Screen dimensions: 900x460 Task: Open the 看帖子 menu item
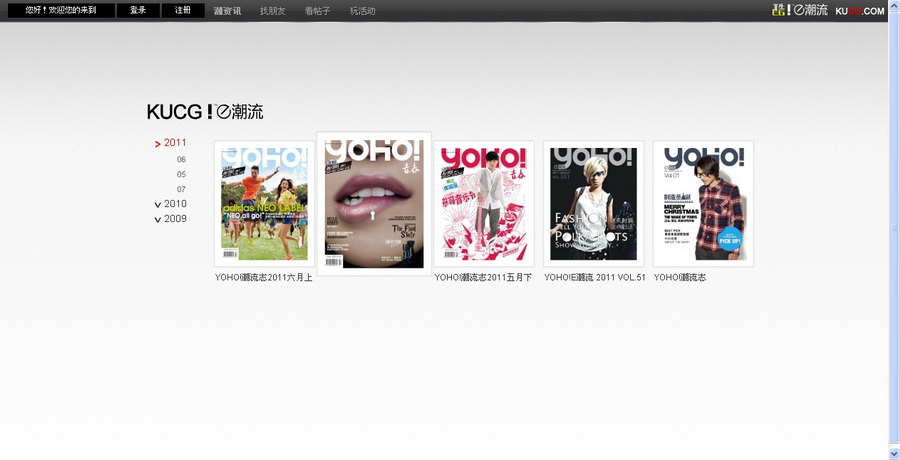click(317, 11)
